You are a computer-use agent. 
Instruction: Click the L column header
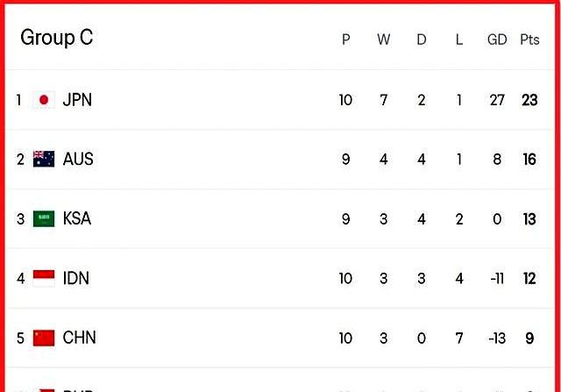(459, 39)
